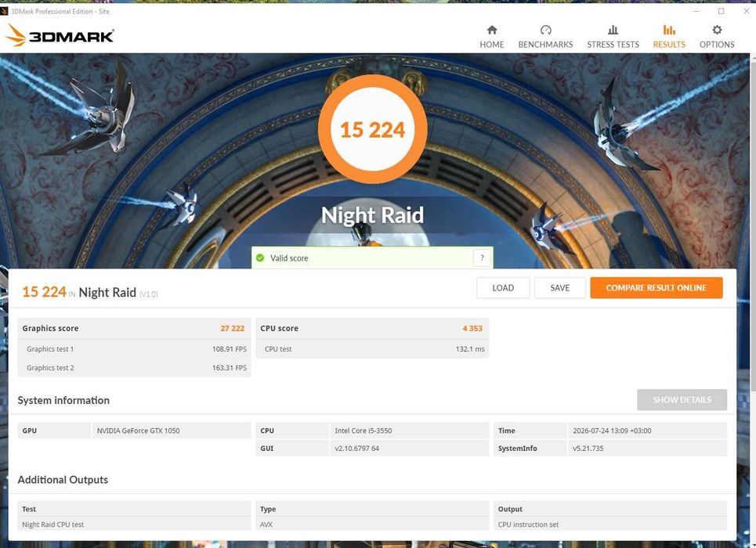Click the 132.1 ms value
The width and height of the screenshot is (756, 548).
[469, 349]
